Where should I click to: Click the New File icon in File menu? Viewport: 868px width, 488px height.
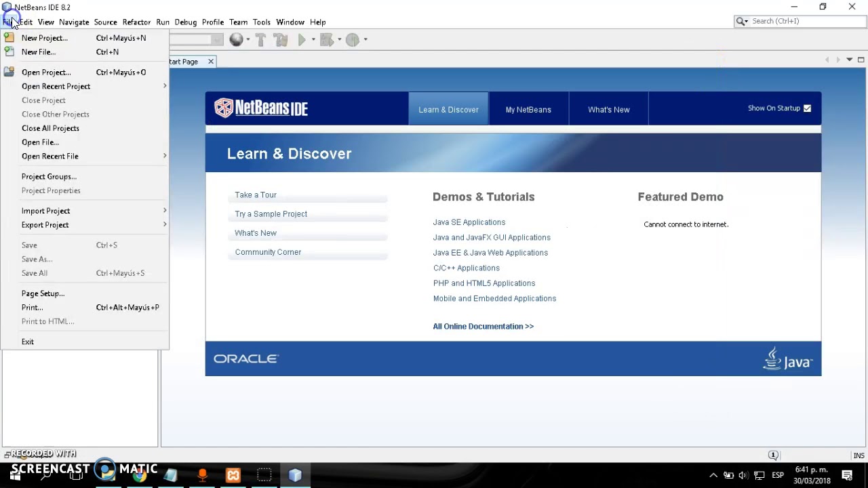point(9,52)
